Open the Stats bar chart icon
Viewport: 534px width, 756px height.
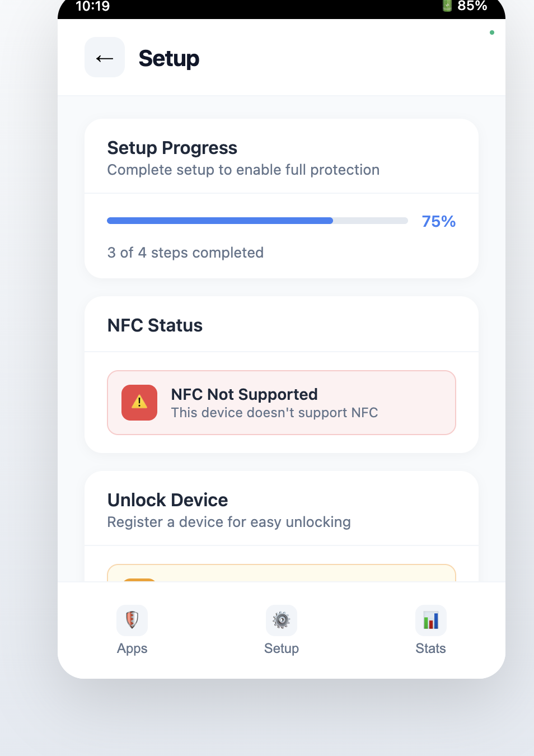point(430,620)
